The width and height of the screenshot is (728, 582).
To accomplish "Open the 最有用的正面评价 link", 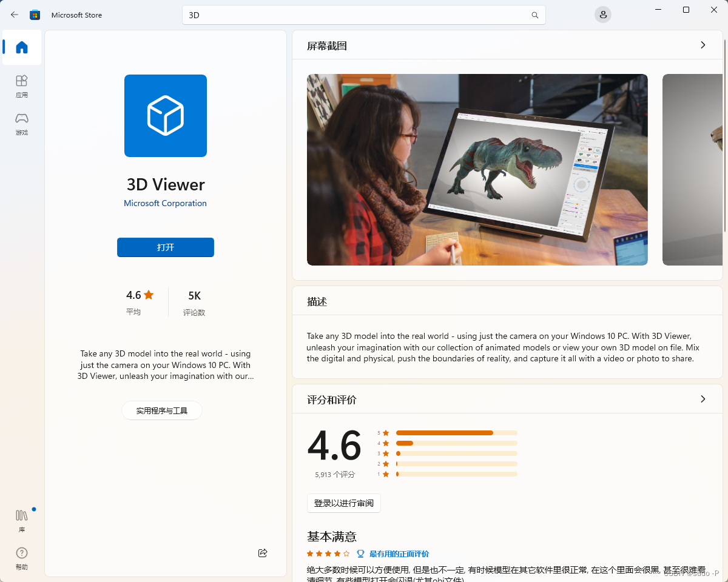I will click(x=399, y=554).
